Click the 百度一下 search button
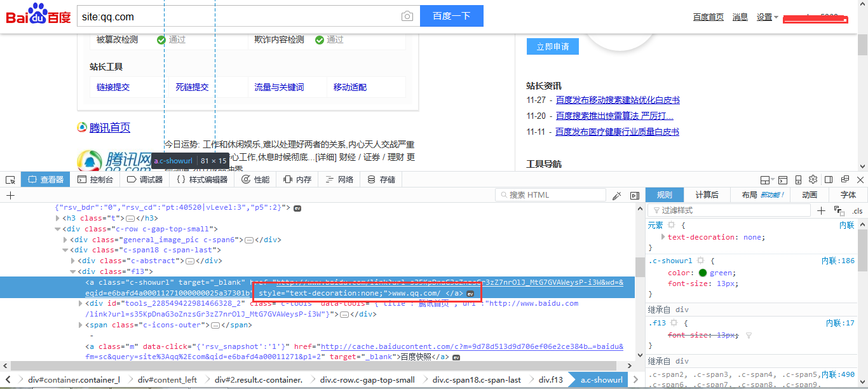868x389 pixels. click(x=452, y=16)
